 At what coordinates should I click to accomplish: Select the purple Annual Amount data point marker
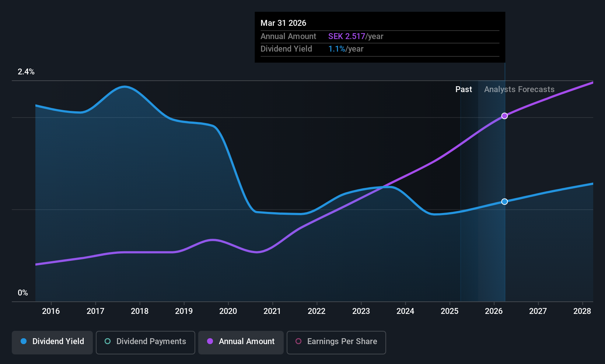[504, 116]
